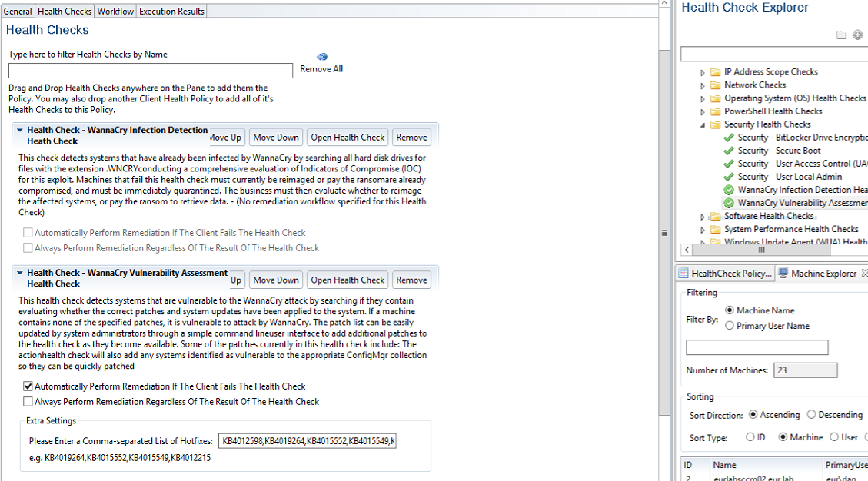Image resolution: width=868 pixels, height=481 pixels.
Task: Click the folder icon in Health Check Explorer toolbar
Action: click(x=841, y=35)
